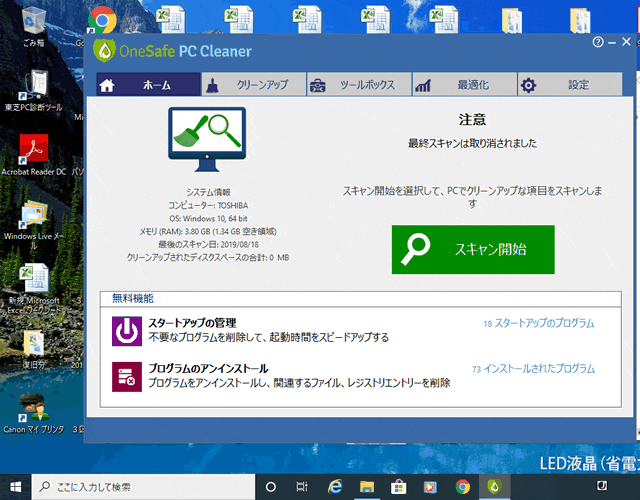
Task: Select the Chrome desktop shortcut
Action: tap(102, 20)
